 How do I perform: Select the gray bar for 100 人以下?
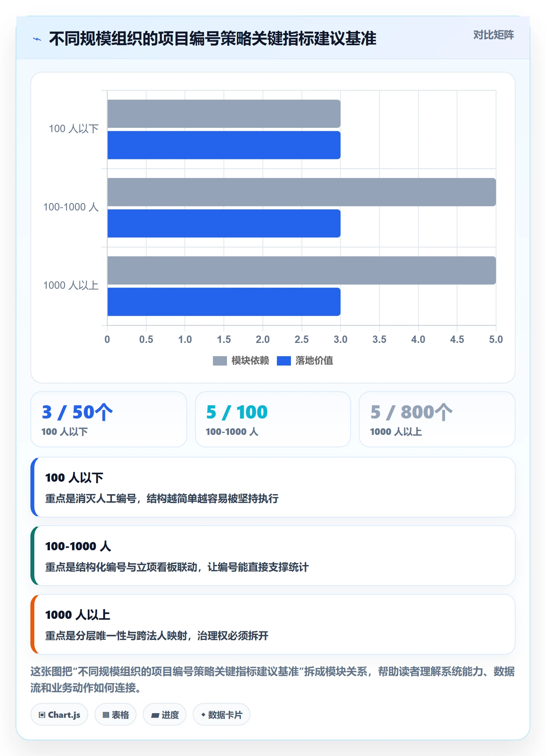224,114
